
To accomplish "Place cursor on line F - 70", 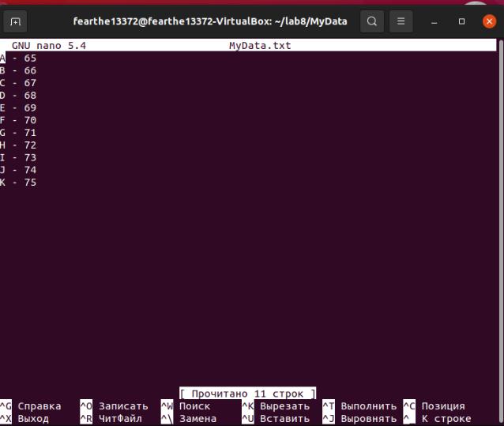I will click(x=18, y=120).
